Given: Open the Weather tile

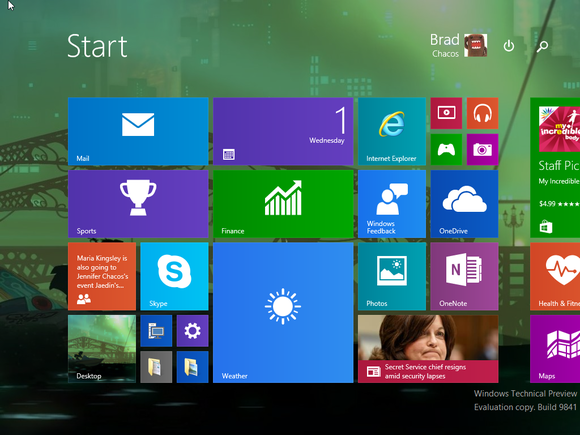Looking at the screenshot, I should tap(283, 312).
